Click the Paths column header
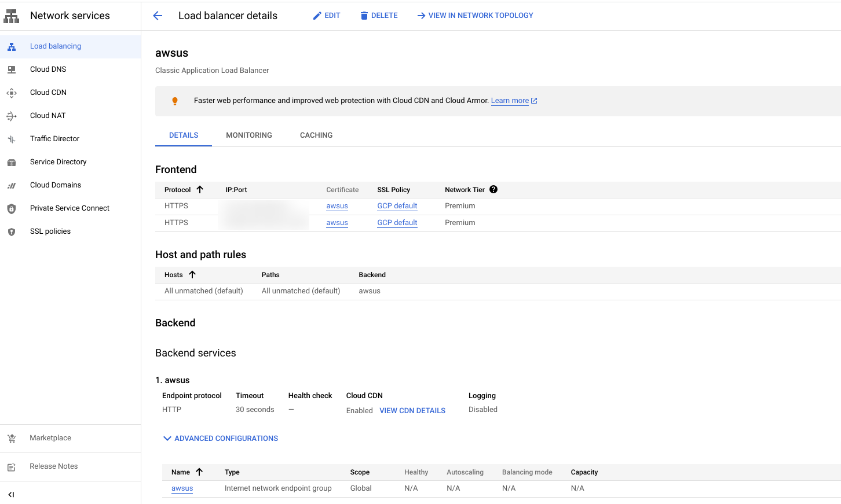The height and width of the screenshot is (504, 841). (270, 275)
